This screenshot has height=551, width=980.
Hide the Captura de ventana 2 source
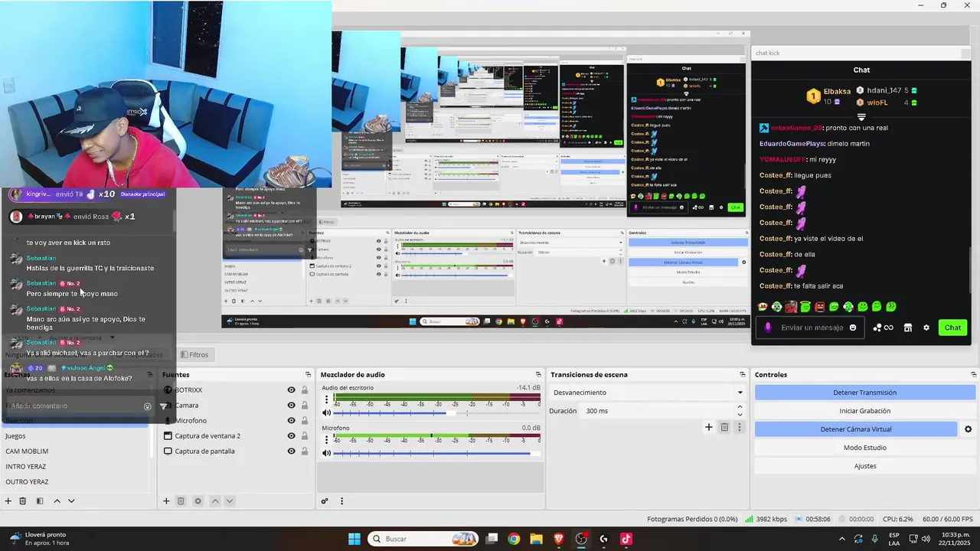coord(291,436)
